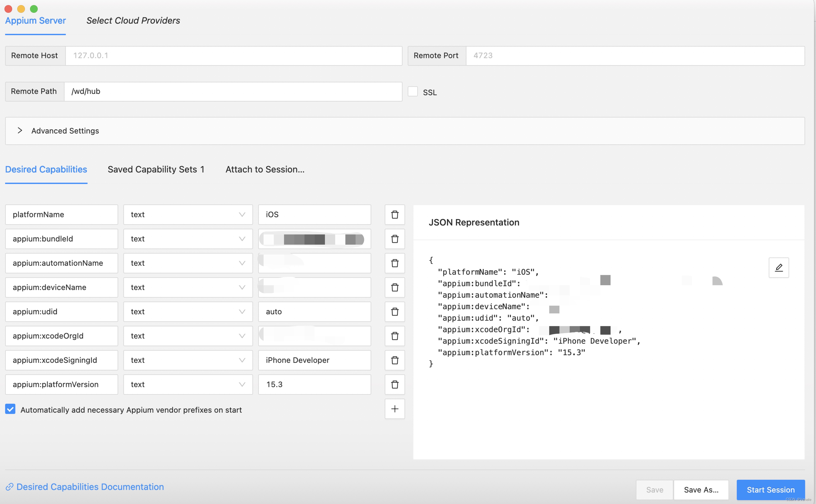816x504 pixels.
Task: Delete the appium:udid capability row
Action: [395, 311]
